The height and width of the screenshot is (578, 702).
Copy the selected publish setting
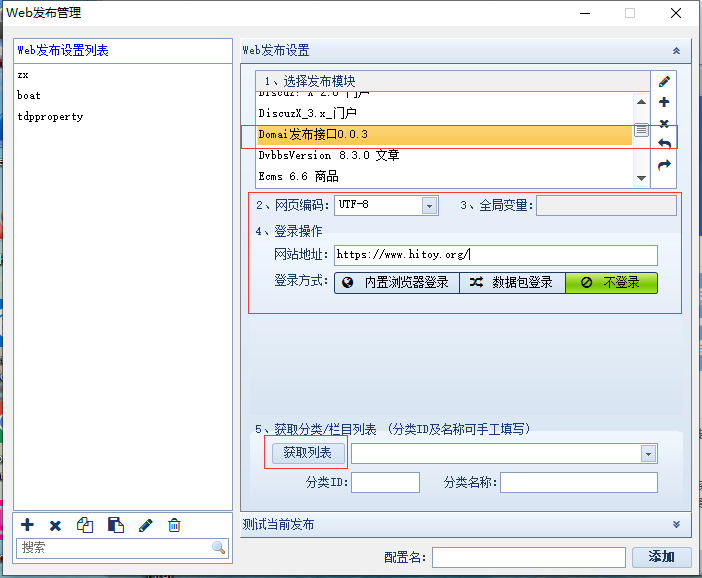click(85, 525)
